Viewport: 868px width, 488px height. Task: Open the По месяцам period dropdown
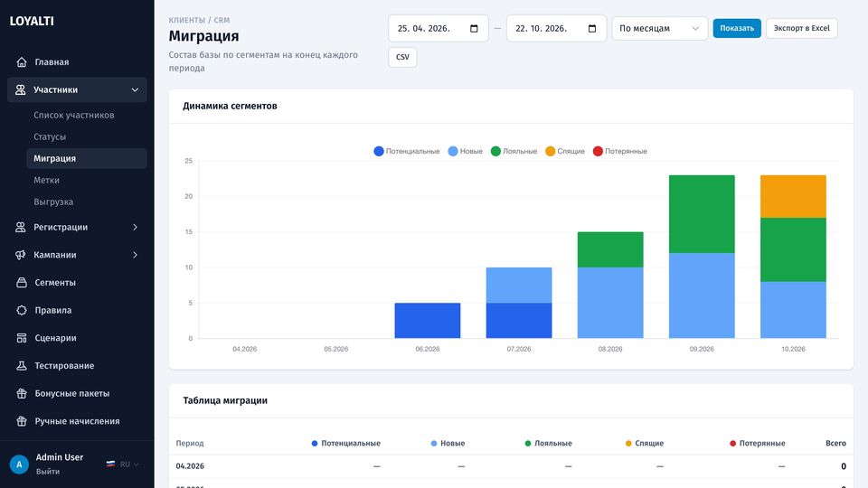coord(659,28)
